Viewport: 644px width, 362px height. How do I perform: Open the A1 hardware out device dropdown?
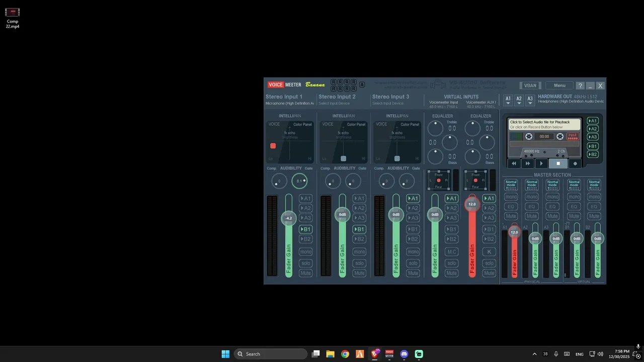click(508, 101)
